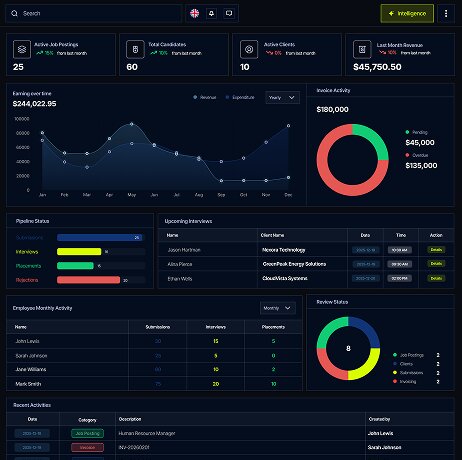This screenshot has height=460, width=462.
Task: Open the messages chat icon
Action: click(x=229, y=13)
